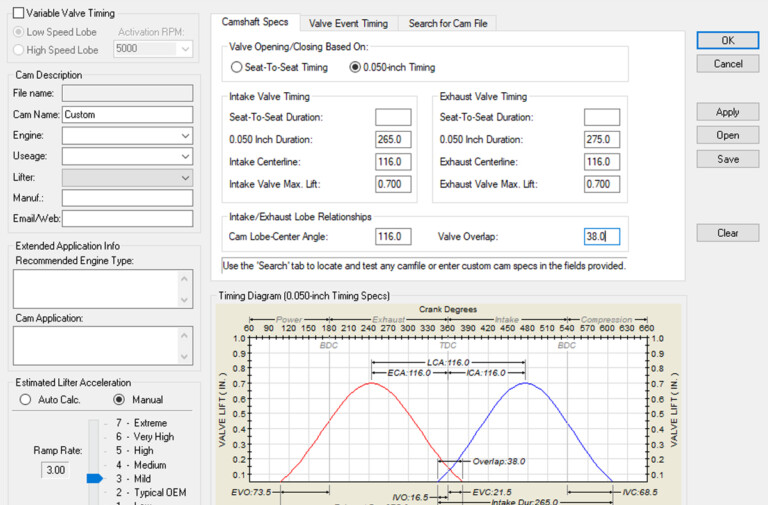Click ramp rate label 2 - Typical OEM
Viewport: 768px width, 505px height.
(151, 492)
